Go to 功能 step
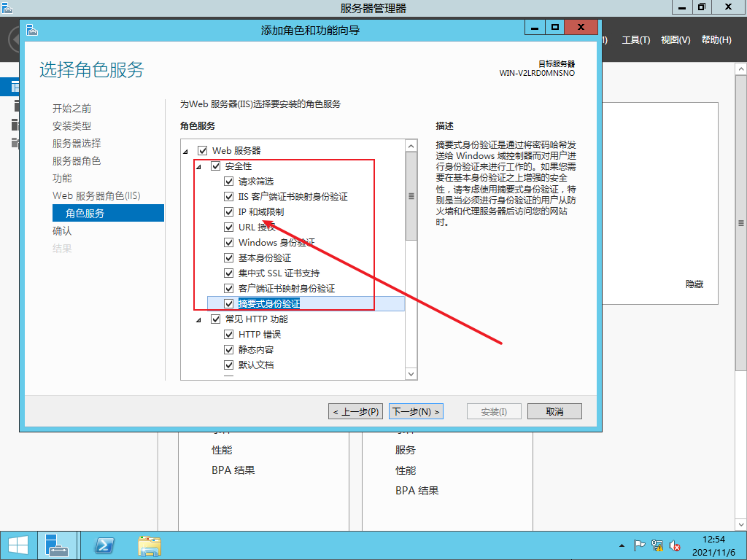 click(63, 178)
